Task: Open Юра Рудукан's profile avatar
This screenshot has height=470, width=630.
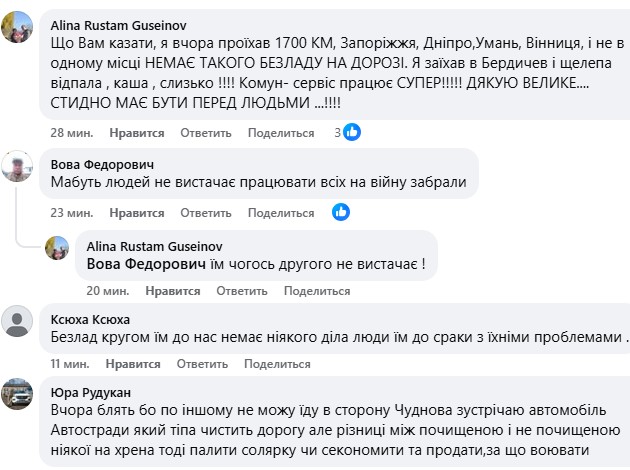Action: [x=19, y=394]
